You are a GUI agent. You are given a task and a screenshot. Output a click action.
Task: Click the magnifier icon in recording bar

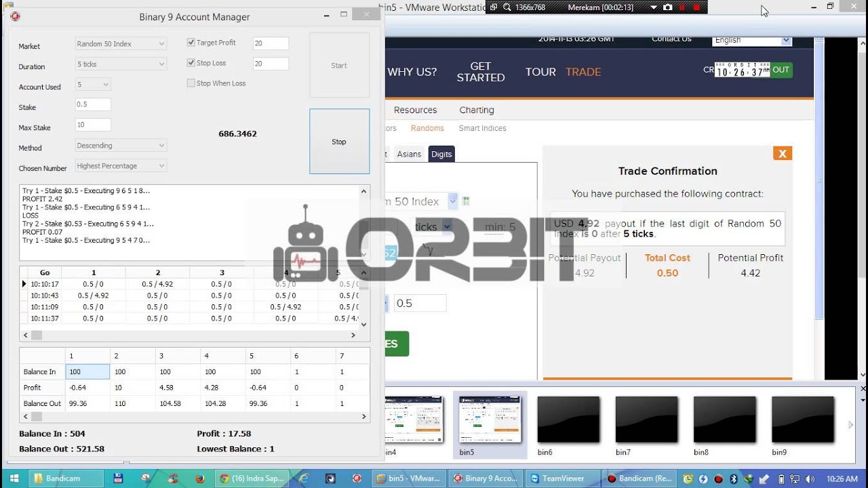pos(507,7)
